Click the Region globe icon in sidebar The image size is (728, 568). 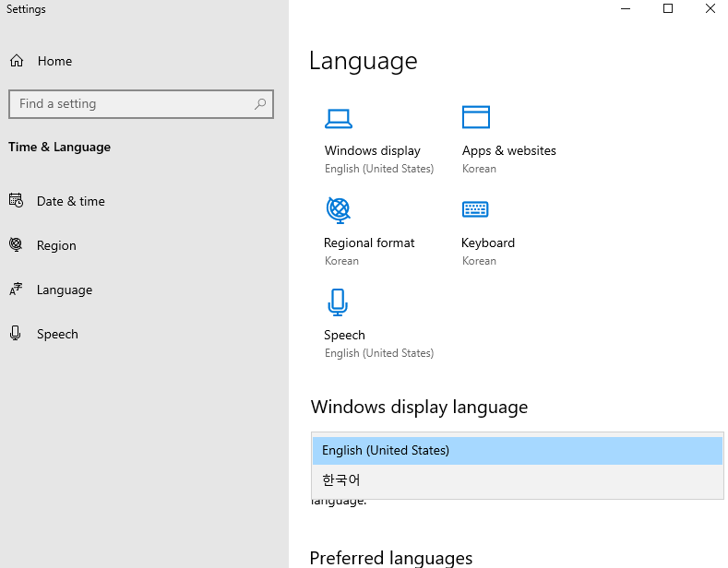tap(16, 244)
